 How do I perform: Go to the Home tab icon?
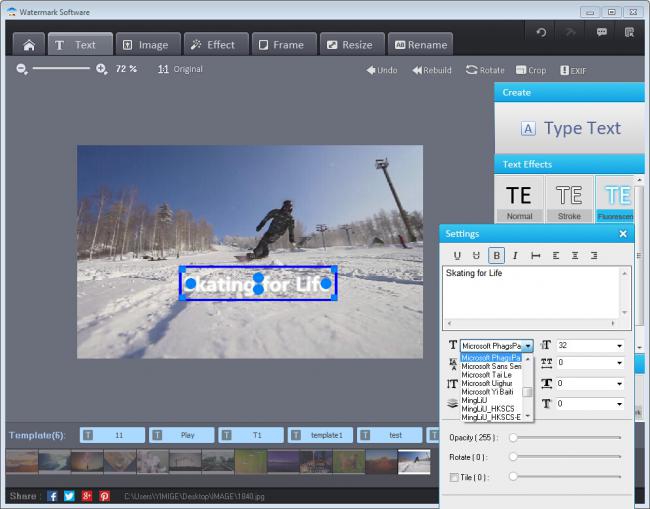(29, 44)
